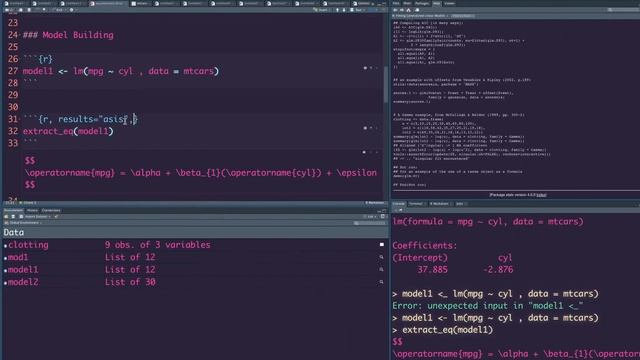Viewport: 640px width, 360px height.
Task: Switch to the Plots tab
Action: 407,3
